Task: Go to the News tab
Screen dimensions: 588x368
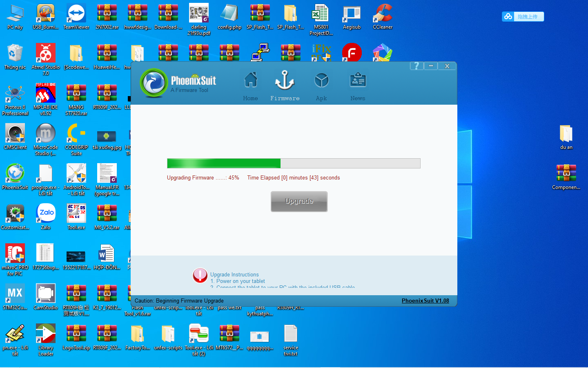Action: pyautogui.click(x=358, y=86)
